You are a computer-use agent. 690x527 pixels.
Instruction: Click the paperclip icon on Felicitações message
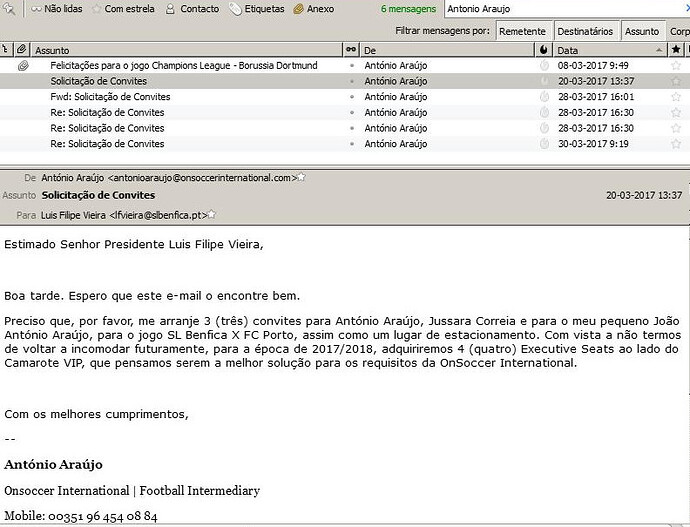[x=23, y=66]
